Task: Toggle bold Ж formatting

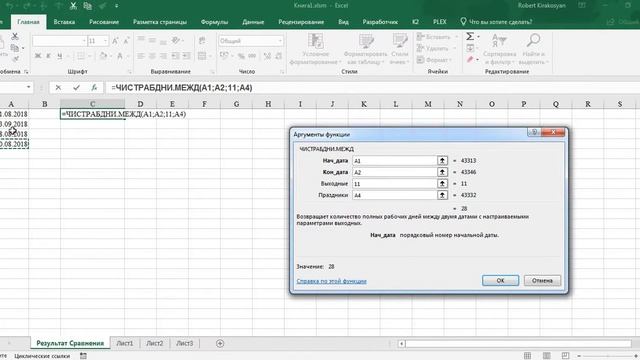Action: click(x=38, y=56)
